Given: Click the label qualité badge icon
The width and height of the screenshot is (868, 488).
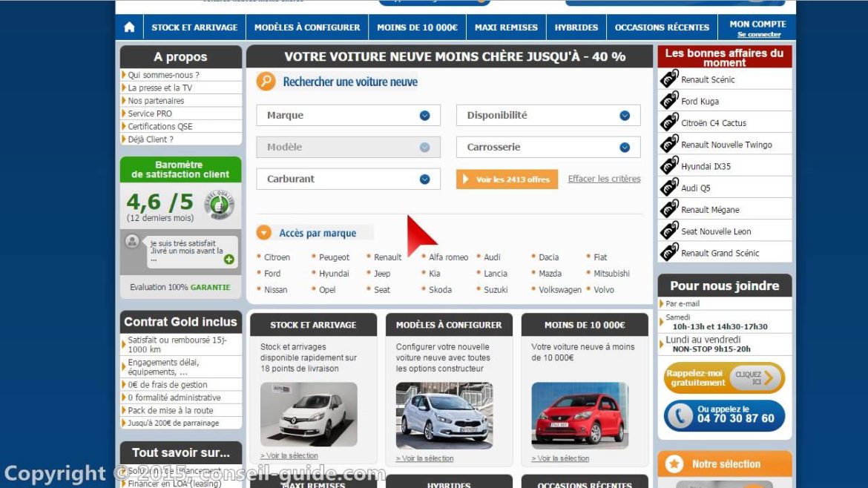Looking at the screenshot, I should pos(219,205).
